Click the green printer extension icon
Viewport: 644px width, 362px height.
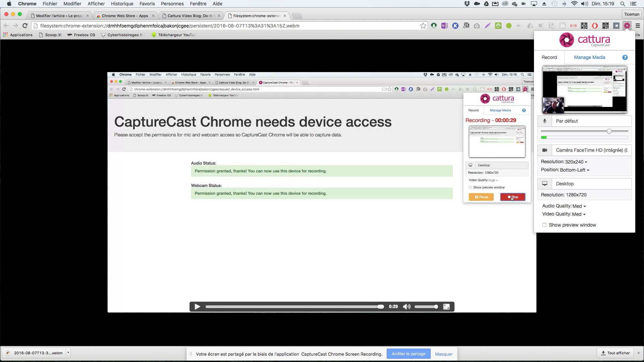point(498,26)
